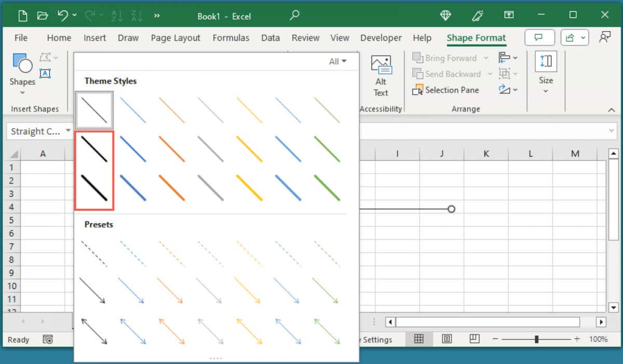The height and width of the screenshot is (364, 623).
Task: Open the All filter dropdown in gallery
Action: click(x=337, y=61)
